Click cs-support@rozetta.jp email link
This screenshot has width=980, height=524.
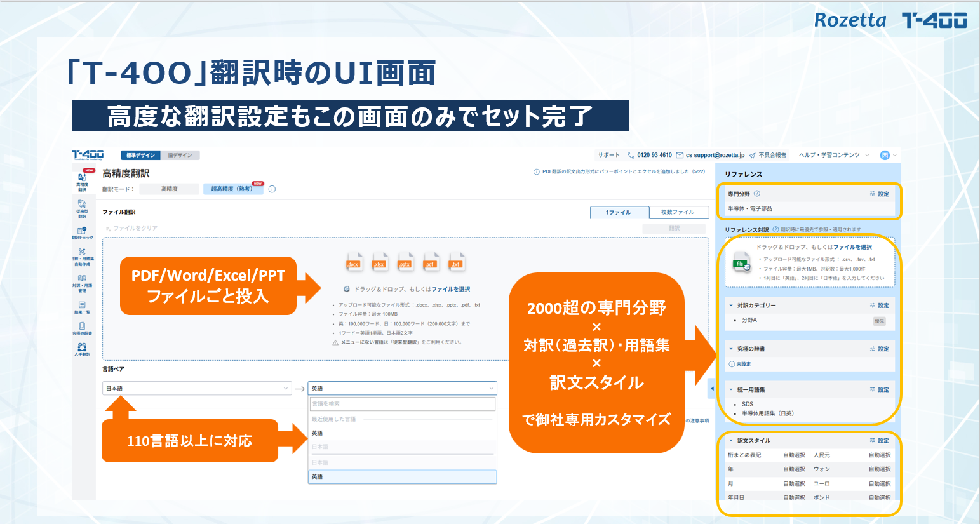click(x=715, y=155)
